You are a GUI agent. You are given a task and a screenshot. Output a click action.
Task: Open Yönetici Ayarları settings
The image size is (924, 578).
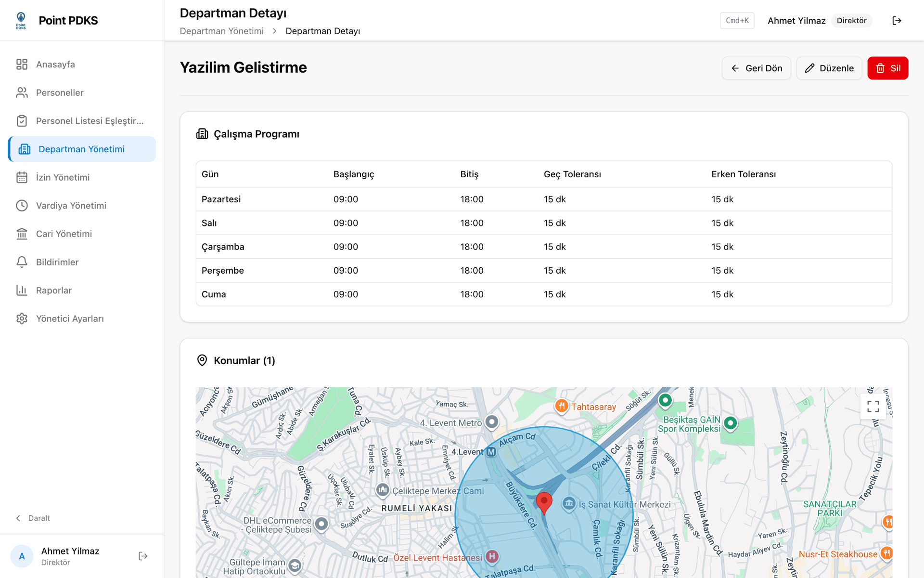82,318
